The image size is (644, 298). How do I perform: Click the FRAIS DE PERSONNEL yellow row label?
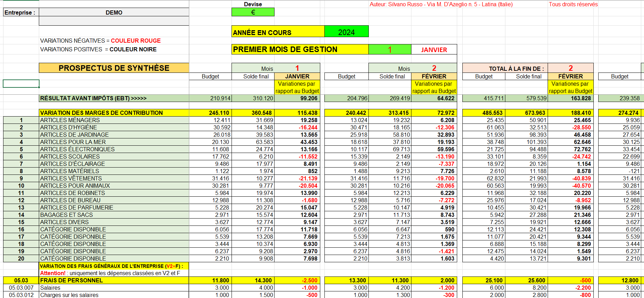[x=114, y=280]
